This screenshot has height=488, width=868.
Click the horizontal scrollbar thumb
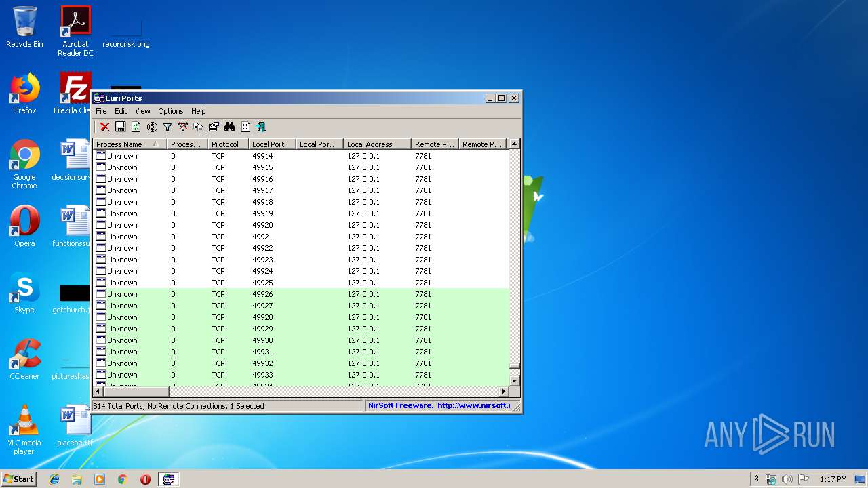(x=136, y=392)
